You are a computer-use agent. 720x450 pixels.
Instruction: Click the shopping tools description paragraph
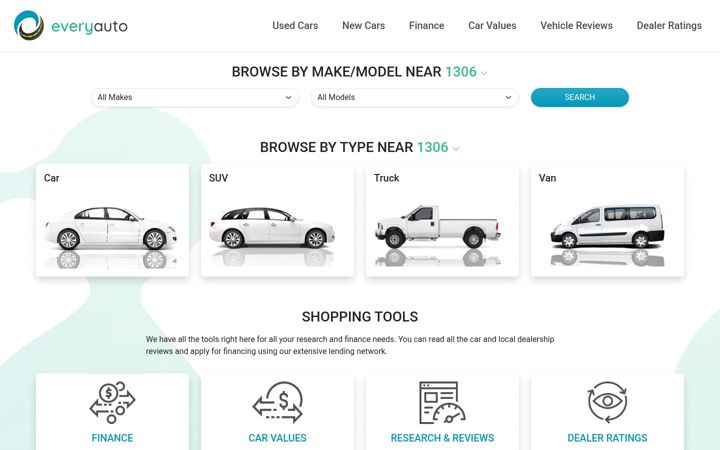[350, 345]
